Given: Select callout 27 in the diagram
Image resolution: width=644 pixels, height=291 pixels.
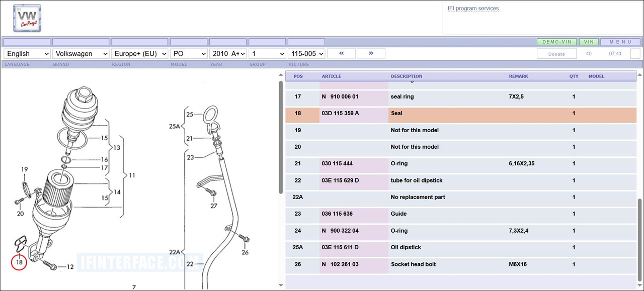Looking at the screenshot, I should [x=214, y=206].
